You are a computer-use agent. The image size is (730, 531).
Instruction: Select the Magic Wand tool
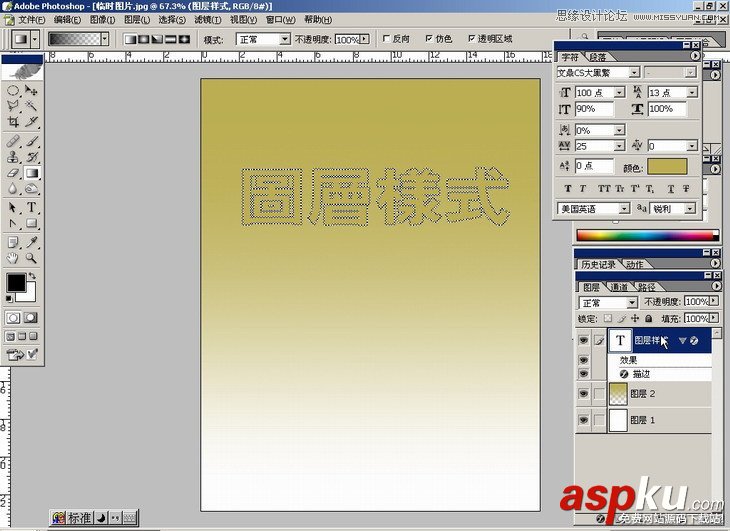(31, 106)
